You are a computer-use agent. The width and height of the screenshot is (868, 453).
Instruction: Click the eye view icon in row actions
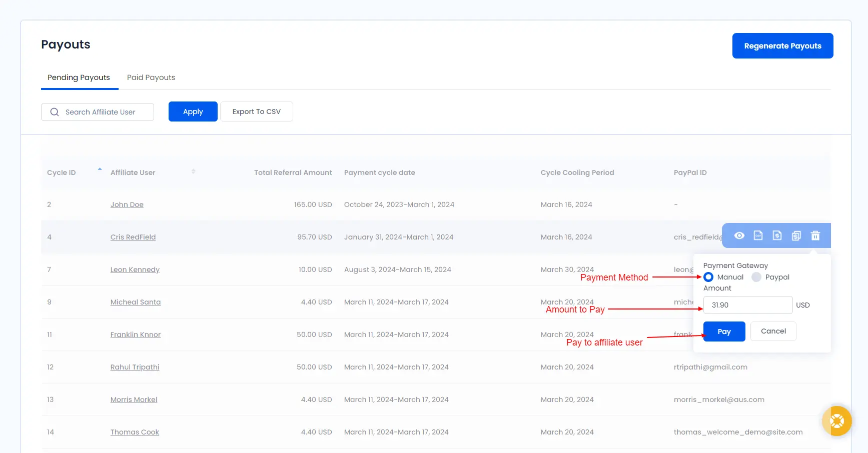[739, 235]
